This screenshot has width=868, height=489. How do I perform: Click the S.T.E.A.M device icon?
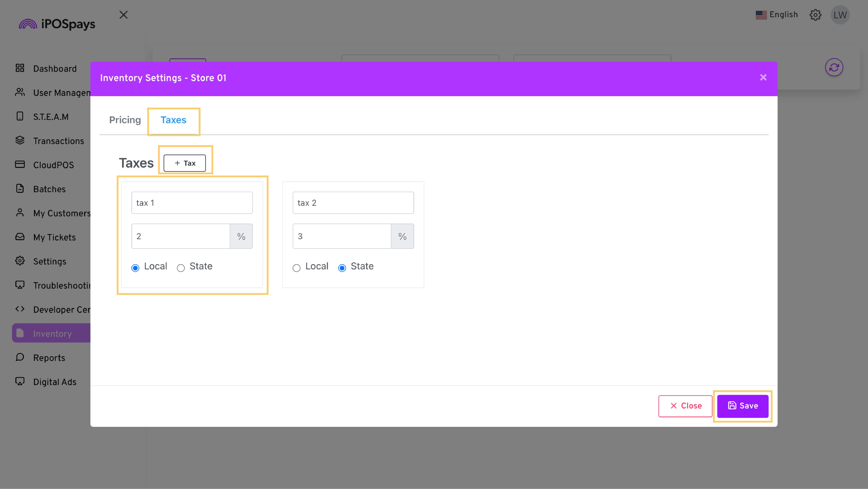click(20, 116)
